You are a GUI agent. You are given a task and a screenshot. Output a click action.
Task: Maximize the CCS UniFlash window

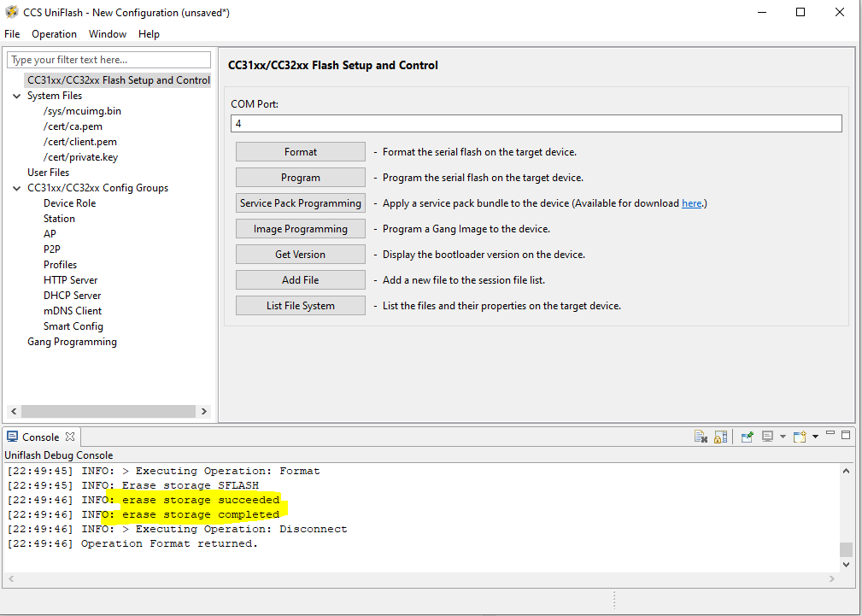(801, 12)
